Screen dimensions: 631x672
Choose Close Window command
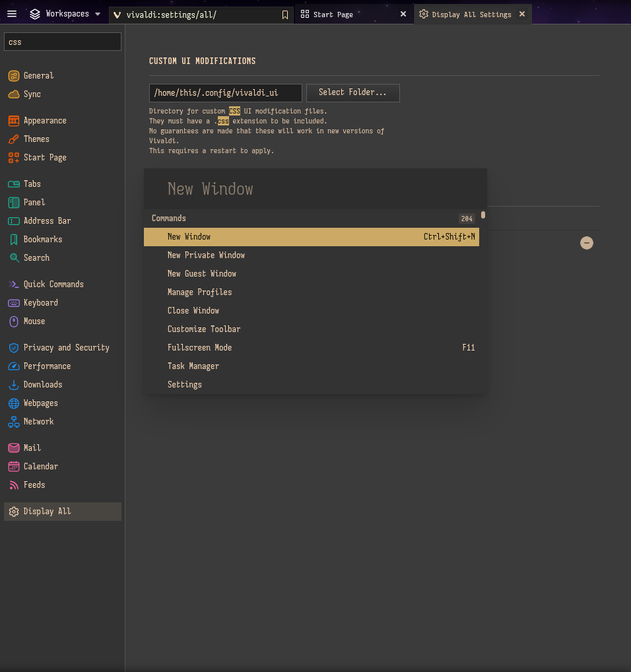point(312,311)
